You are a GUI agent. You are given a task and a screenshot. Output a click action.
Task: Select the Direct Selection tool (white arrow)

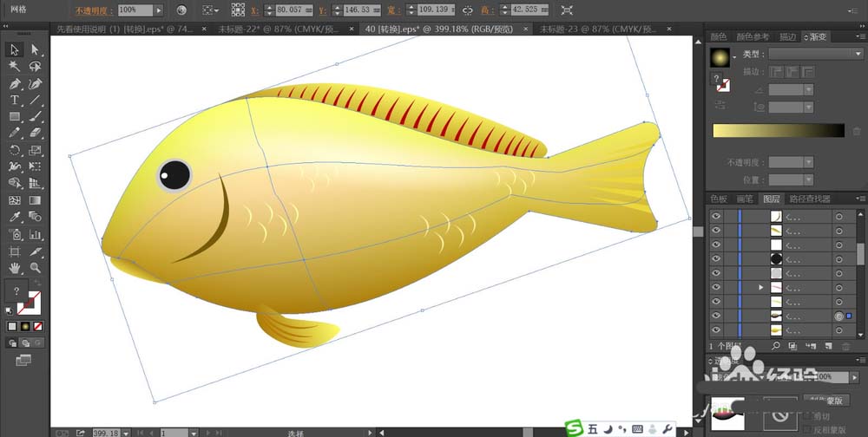[36, 49]
